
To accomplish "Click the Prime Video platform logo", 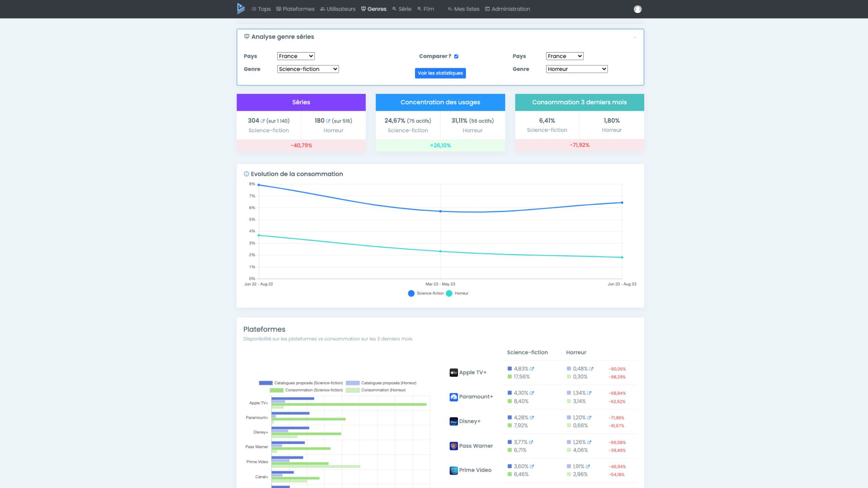I will click(453, 470).
